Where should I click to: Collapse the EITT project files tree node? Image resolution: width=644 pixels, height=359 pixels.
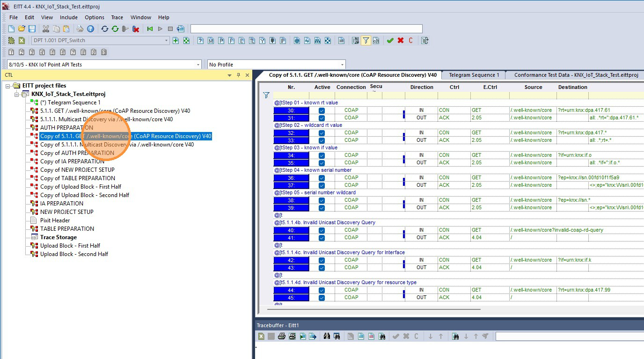[x=8, y=86]
